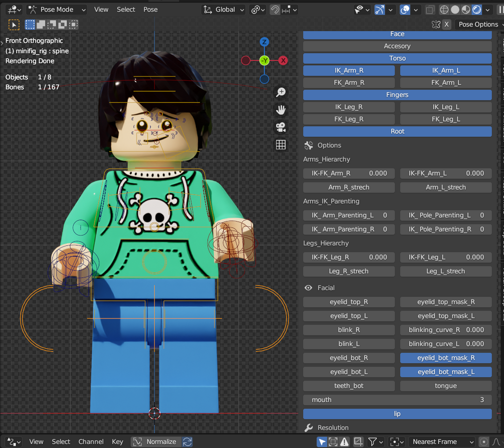Click the mouth value field
Screen dimensions: 504x448
397,400
